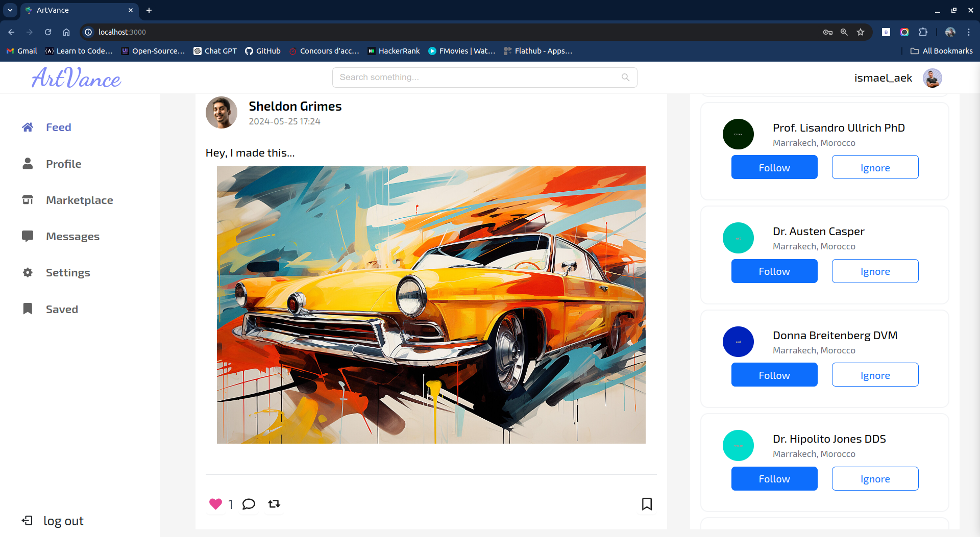This screenshot has height=537, width=980.
Task: Follow Prof. Lisandro Ullrich PhD
Action: click(x=774, y=167)
